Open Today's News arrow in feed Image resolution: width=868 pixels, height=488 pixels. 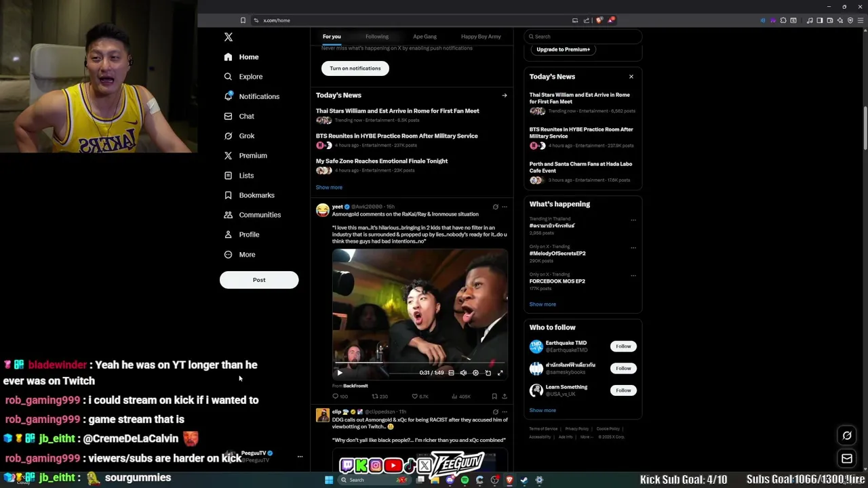[504, 96]
